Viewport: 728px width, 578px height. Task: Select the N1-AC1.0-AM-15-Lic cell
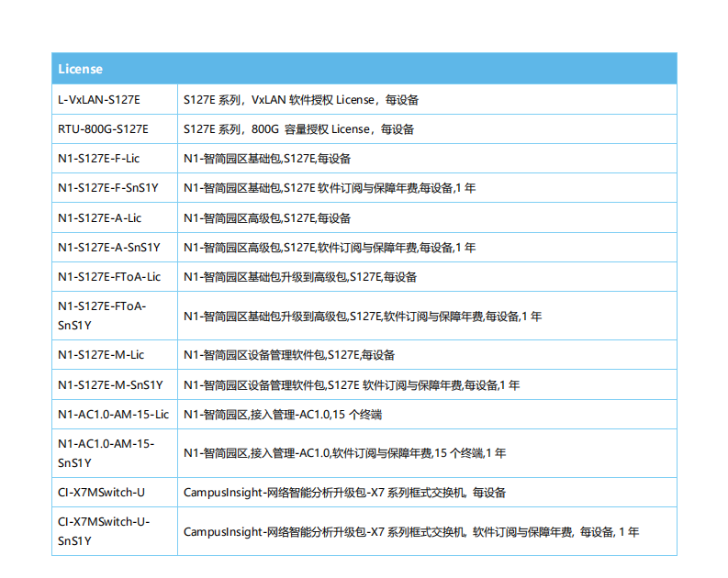pyautogui.click(x=113, y=415)
